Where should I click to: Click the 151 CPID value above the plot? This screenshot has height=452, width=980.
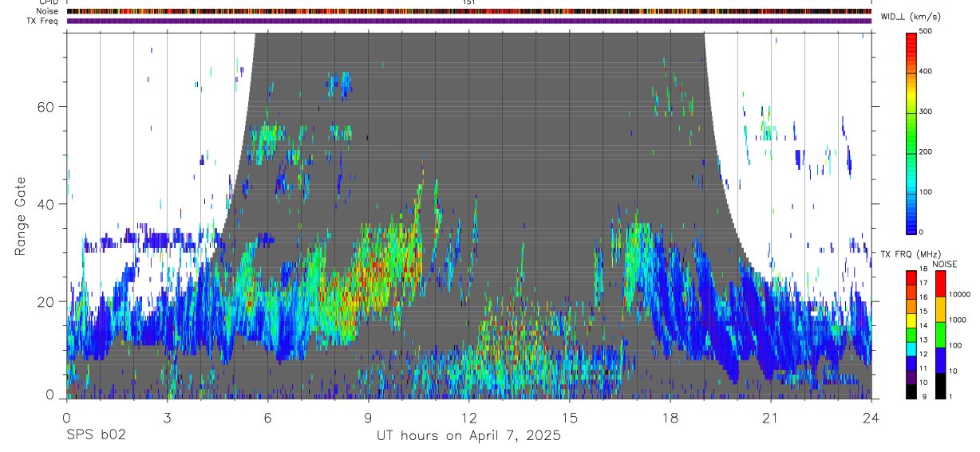point(468,2)
